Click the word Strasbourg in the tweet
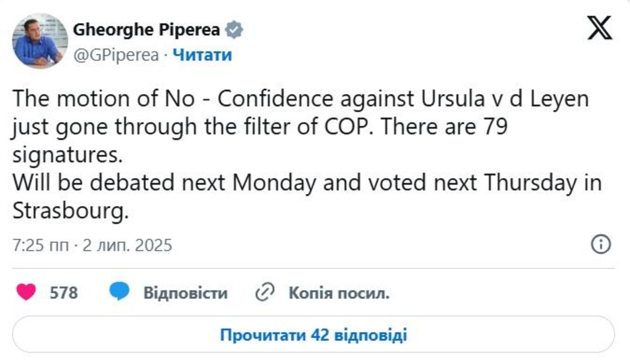Viewport: 630px width, 364px height. [70, 211]
